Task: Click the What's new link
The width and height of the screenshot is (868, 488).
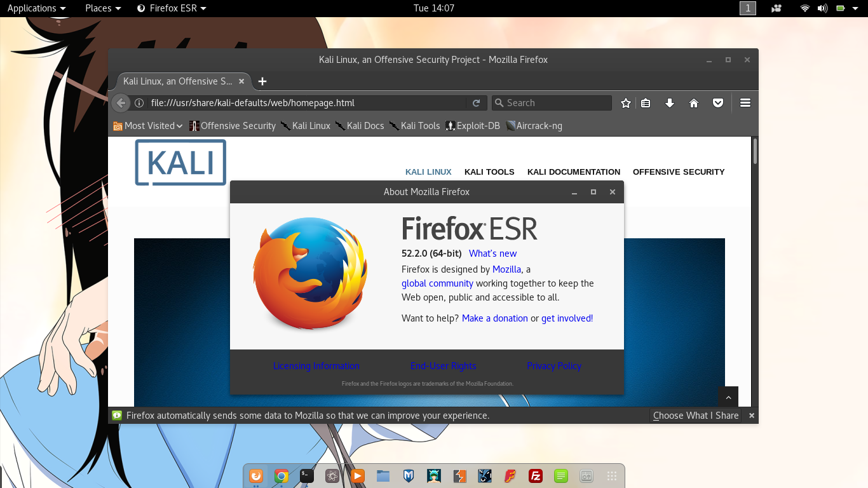Action: click(493, 254)
